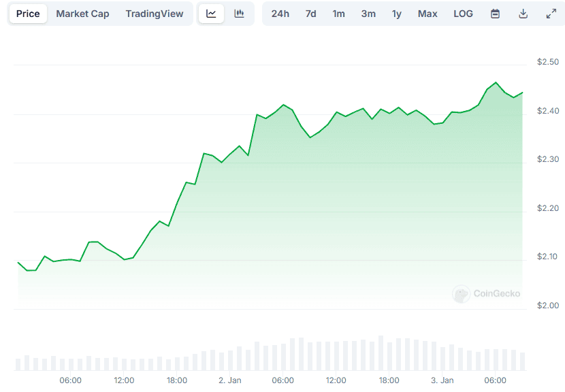Click the price line peak near $2.46
The image size is (565, 392).
496,82
